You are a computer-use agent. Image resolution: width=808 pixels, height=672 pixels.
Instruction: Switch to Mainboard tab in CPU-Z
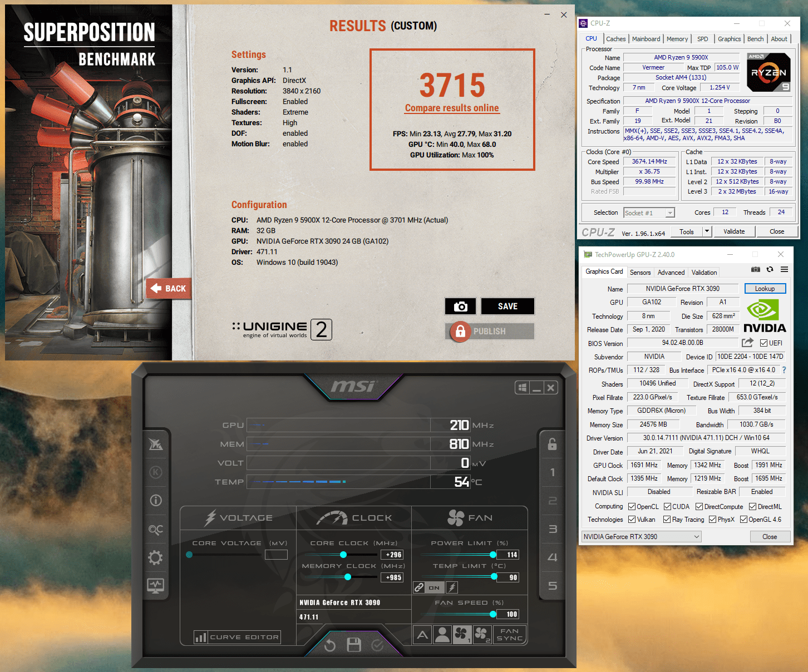pyautogui.click(x=646, y=39)
